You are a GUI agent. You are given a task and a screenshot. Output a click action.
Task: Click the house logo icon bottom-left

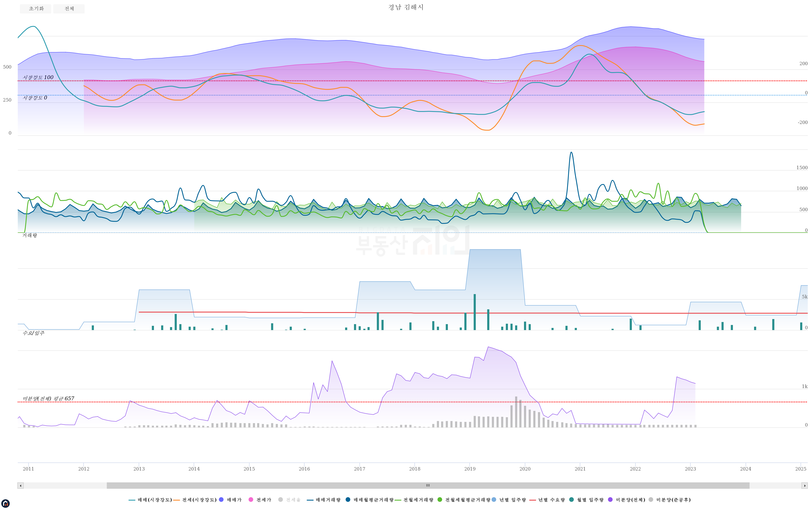[5, 504]
